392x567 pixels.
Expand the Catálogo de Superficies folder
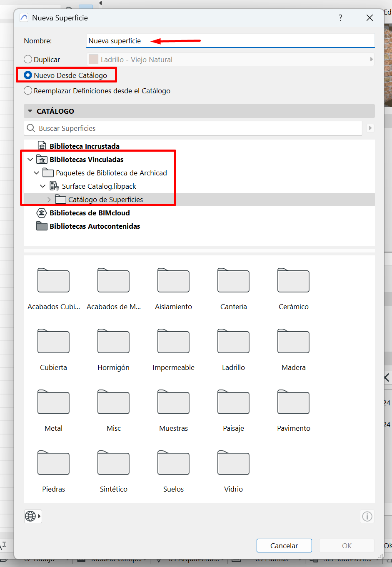[x=49, y=200]
